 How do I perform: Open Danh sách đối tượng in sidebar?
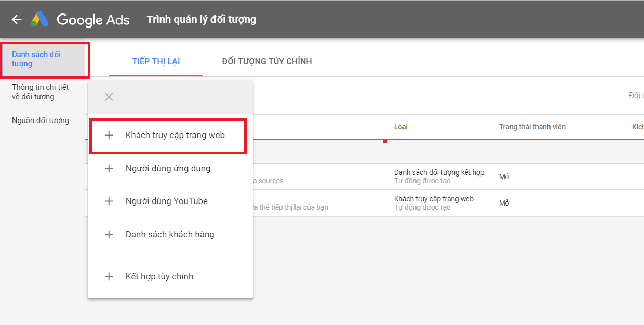(x=36, y=60)
